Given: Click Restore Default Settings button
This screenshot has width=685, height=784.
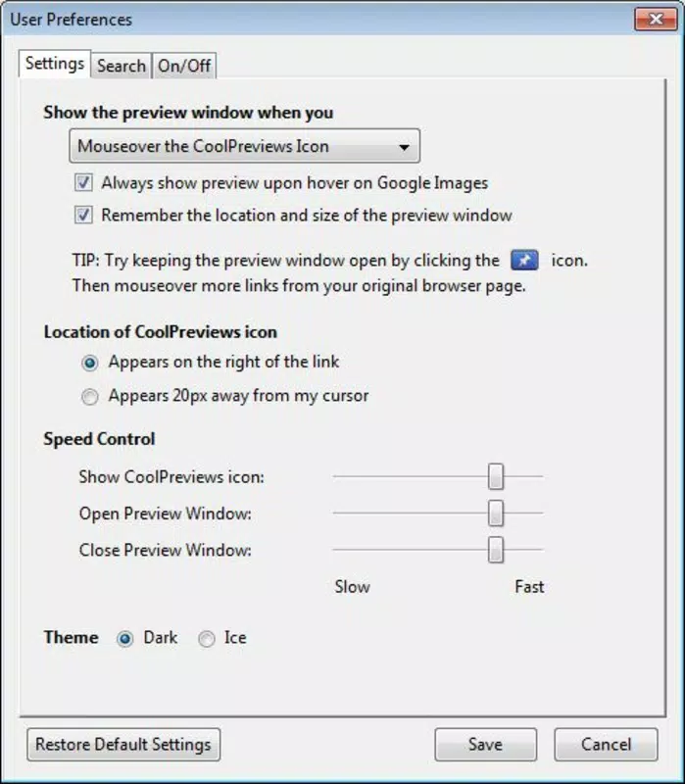Looking at the screenshot, I should [x=123, y=745].
